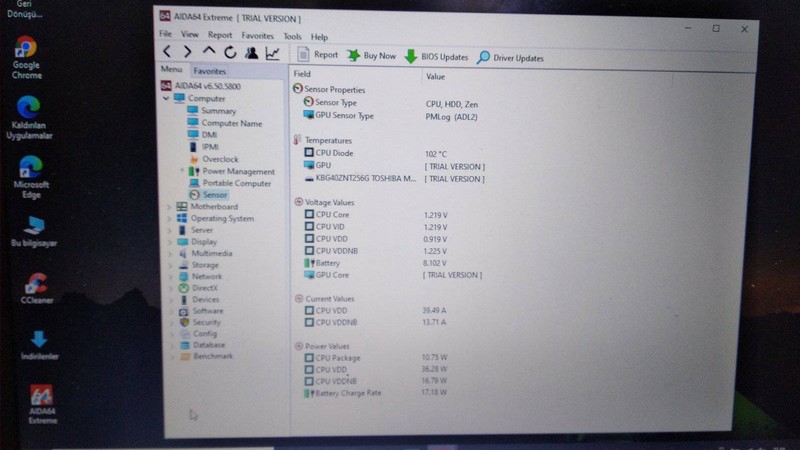Open the Tools menu

coord(292,36)
